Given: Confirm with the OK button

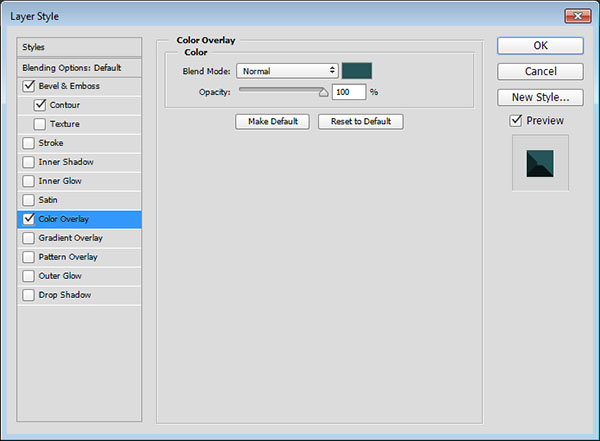Looking at the screenshot, I should (540, 46).
